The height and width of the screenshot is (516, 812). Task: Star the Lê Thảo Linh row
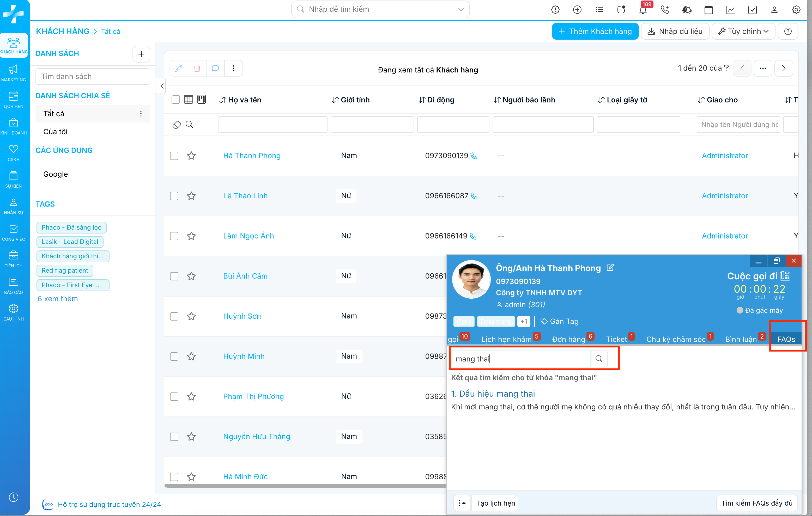191,196
